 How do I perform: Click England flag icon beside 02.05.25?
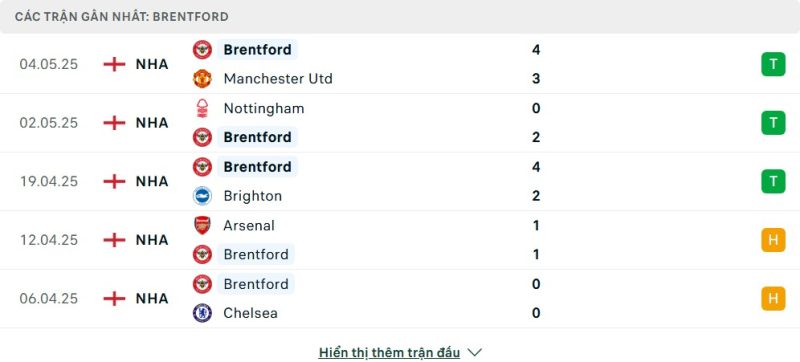(114, 123)
